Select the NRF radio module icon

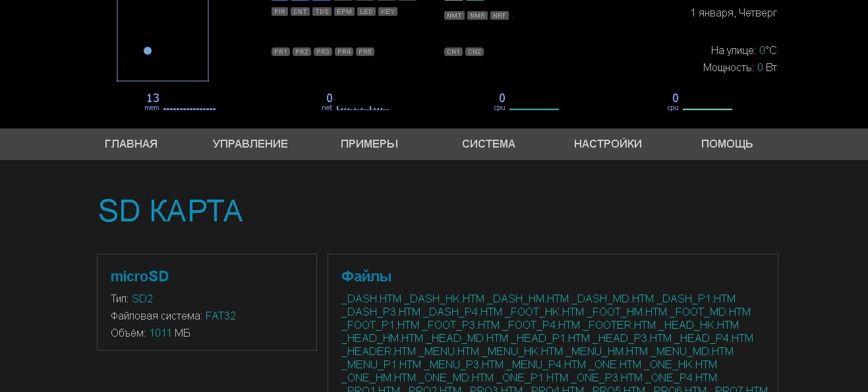(500, 15)
